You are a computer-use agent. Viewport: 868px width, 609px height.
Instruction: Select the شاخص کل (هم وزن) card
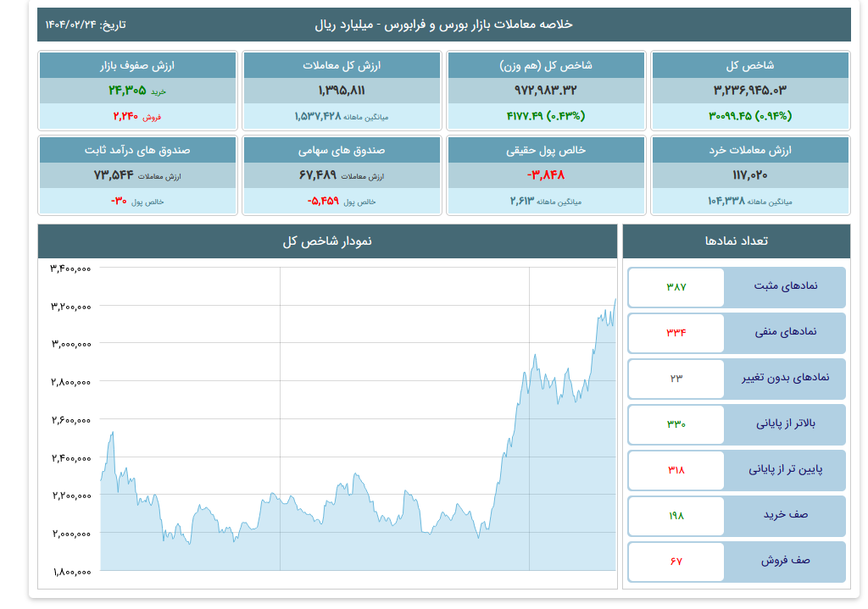point(546,91)
